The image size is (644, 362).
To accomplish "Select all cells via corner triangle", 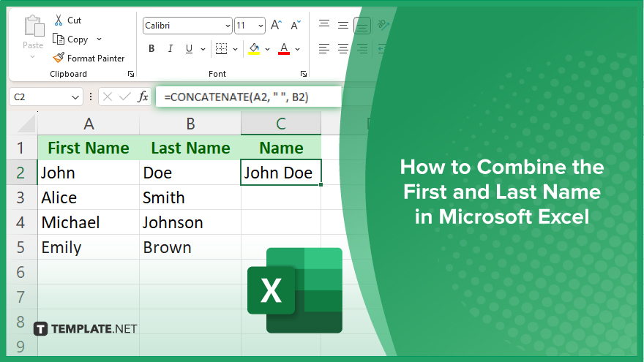I will tap(26, 124).
